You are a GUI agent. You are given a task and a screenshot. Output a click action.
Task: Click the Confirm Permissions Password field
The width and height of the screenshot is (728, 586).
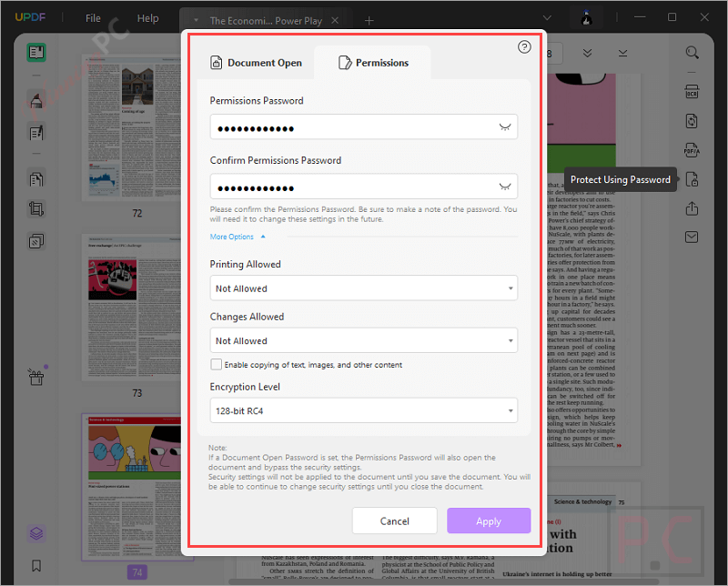point(363,187)
